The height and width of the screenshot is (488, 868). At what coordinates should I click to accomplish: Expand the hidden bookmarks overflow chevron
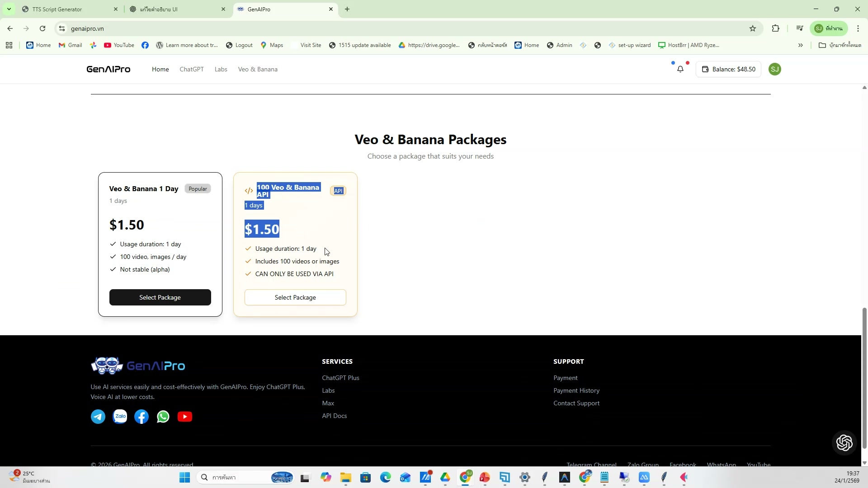pyautogui.click(x=800, y=45)
